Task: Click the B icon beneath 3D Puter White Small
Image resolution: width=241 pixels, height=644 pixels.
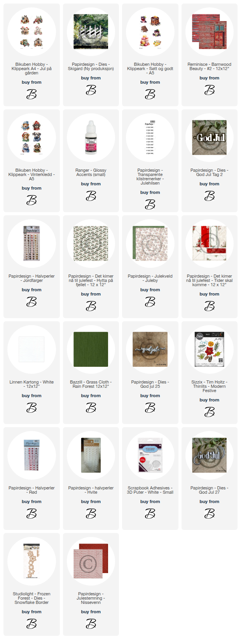Action: (150, 514)
